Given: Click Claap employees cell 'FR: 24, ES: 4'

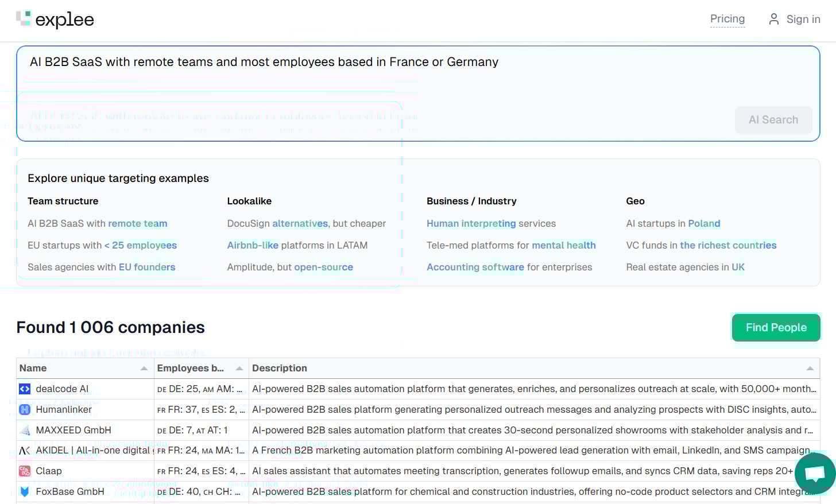Looking at the screenshot, I should [x=201, y=471].
